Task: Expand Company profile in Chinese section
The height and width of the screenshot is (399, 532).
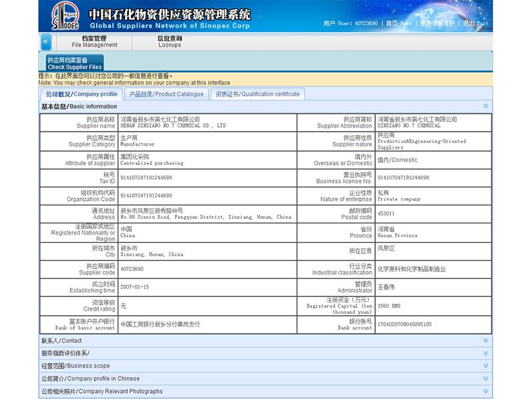Action: [485, 378]
